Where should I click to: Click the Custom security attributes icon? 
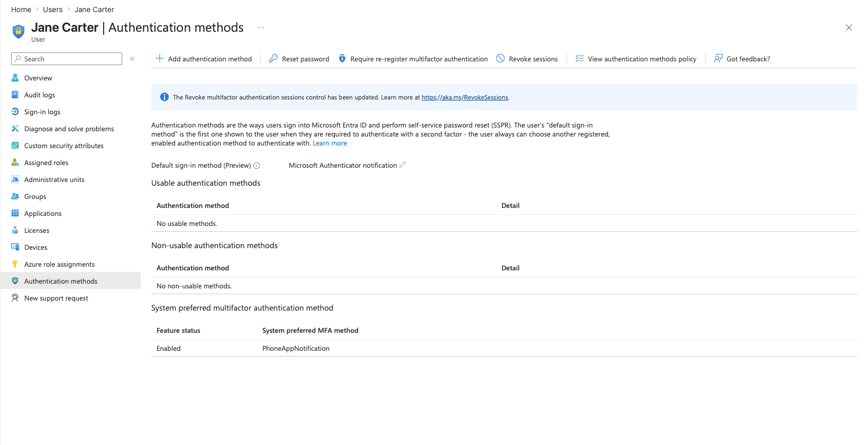coord(15,146)
